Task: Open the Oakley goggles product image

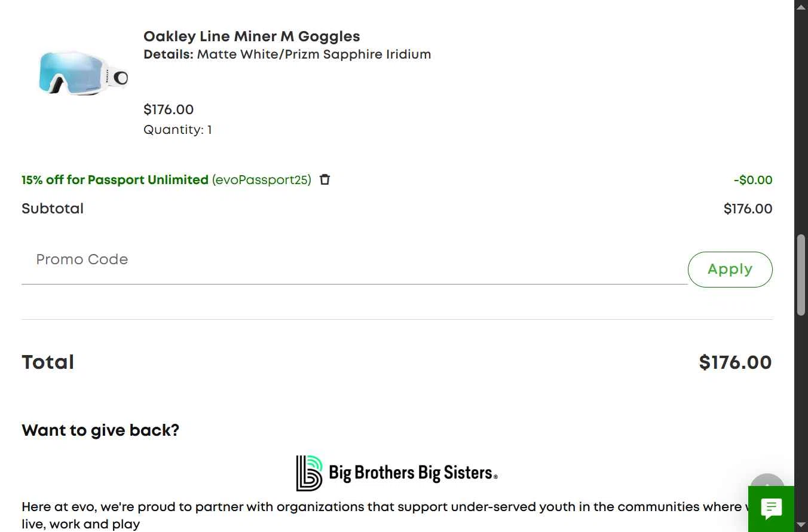Action: tap(82, 74)
